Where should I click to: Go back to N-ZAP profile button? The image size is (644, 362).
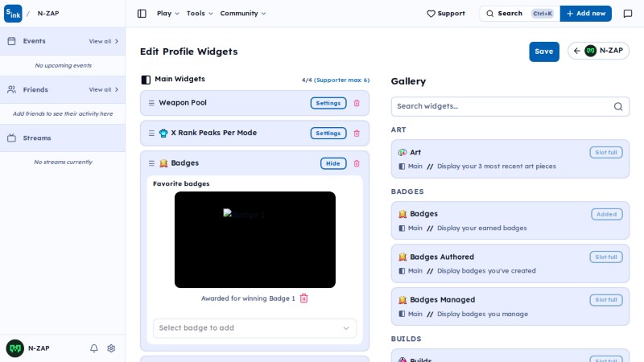pyautogui.click(x=598, y=51)
